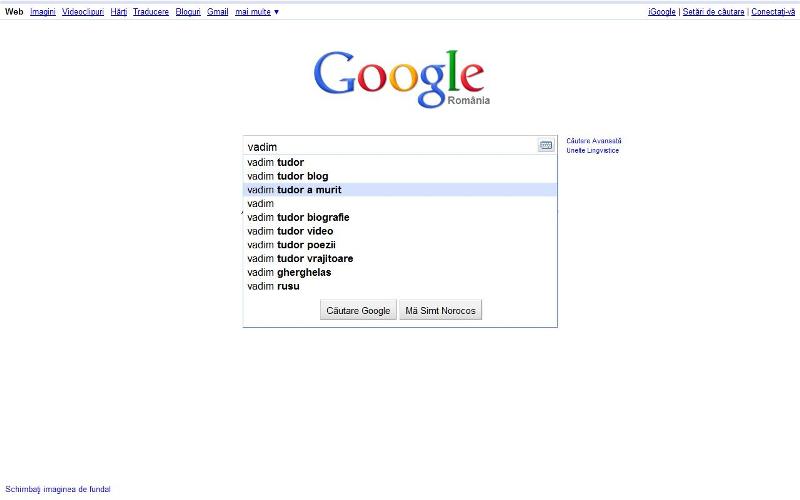
Task: Open the Gmail link
Action: pyautogui.click(x=218, y=12)
